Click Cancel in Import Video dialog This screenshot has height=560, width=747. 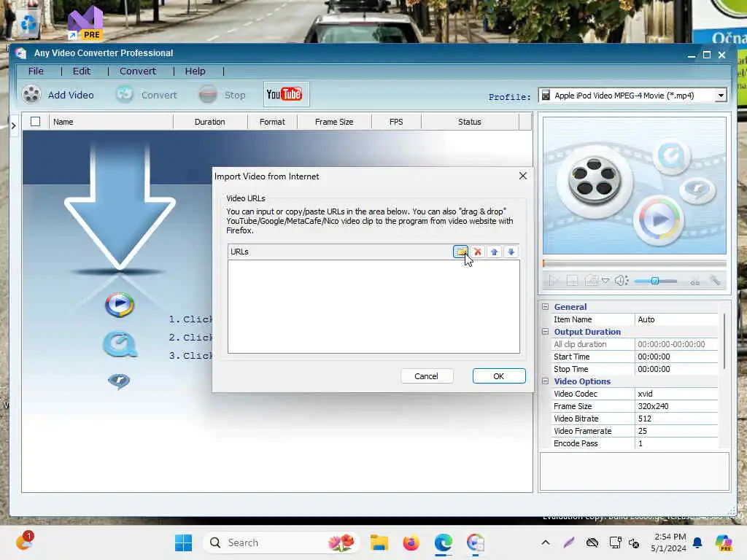(426, 376)
